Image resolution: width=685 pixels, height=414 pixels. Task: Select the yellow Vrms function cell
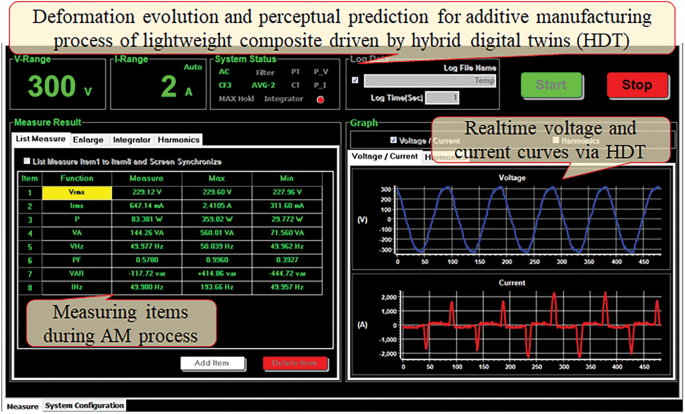[76, 193]
